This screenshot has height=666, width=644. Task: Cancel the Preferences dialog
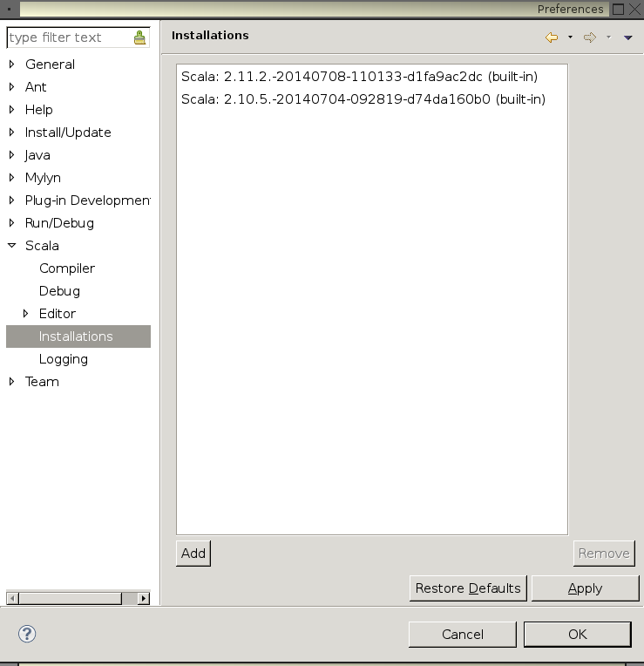[x=463, y=634]
